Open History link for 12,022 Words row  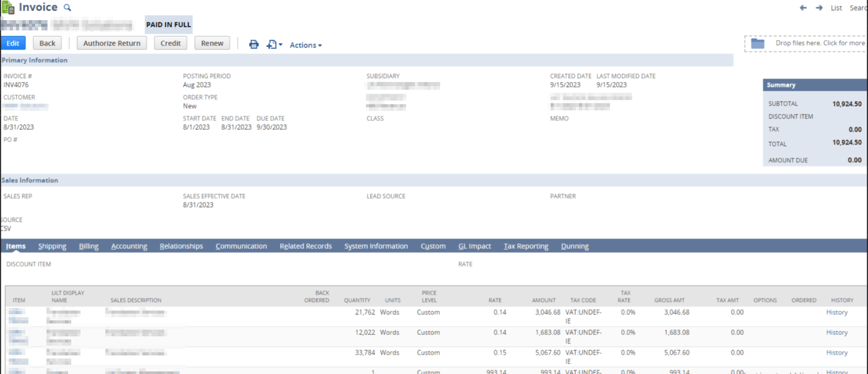click(837, 332)
